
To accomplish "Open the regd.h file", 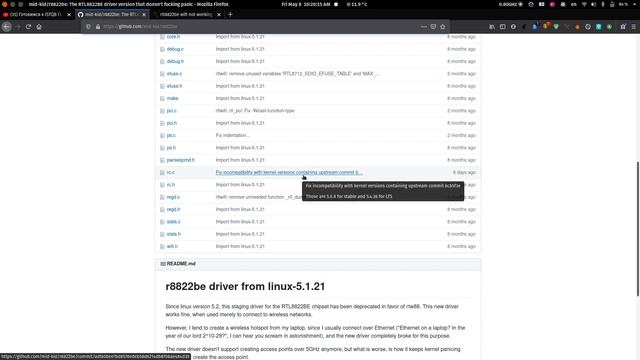I will 173,209.
